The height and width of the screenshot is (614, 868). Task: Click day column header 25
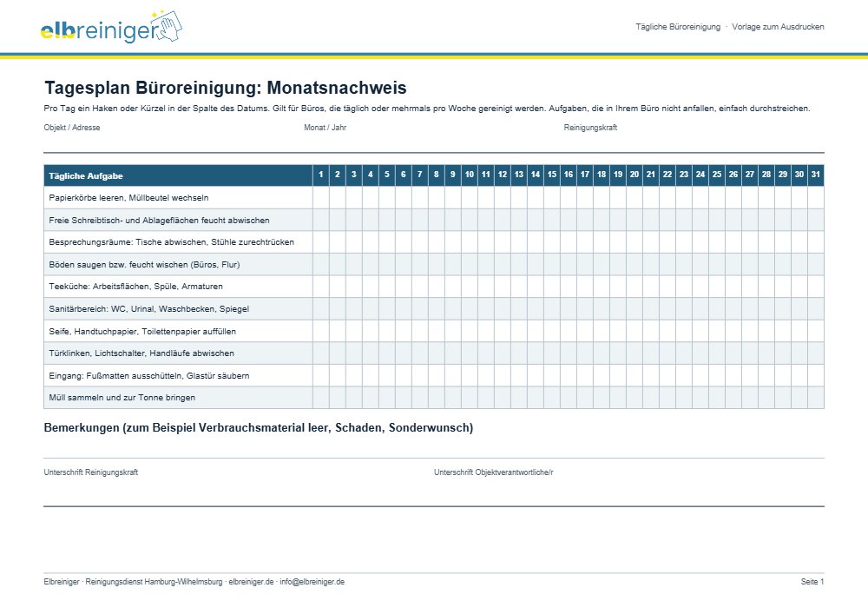[717, 175]
